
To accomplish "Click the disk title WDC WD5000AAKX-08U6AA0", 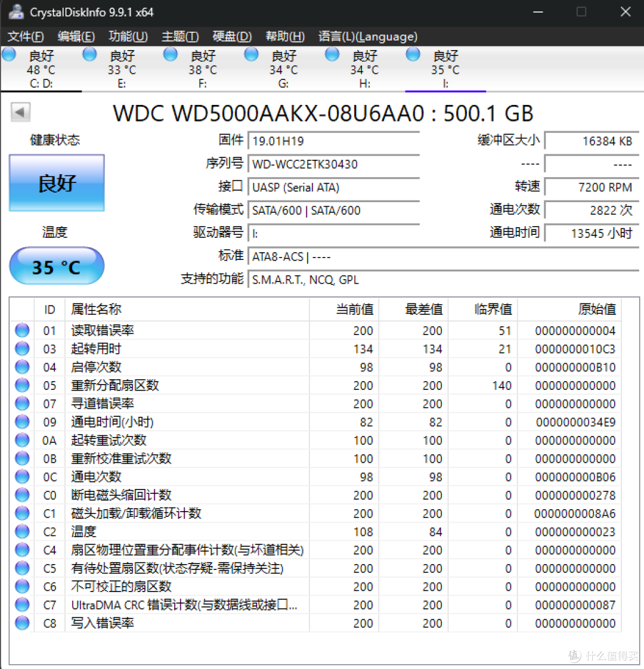I will [269, 113].
